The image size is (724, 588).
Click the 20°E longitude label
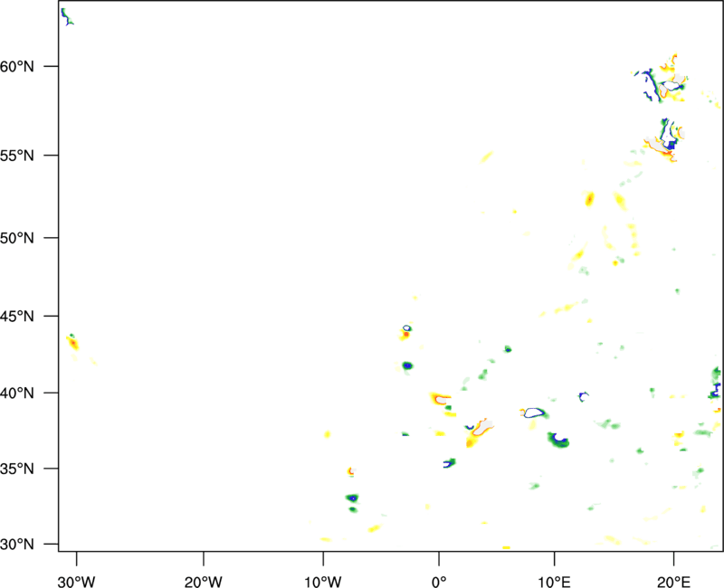coord(673,582)
